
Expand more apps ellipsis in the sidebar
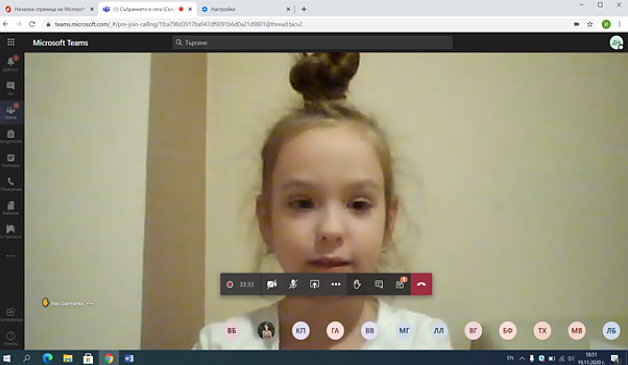(x=11, y=256)
